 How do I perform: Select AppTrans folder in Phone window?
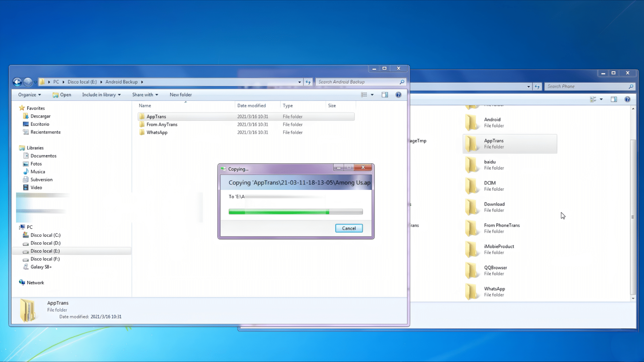tap(510, 144)
